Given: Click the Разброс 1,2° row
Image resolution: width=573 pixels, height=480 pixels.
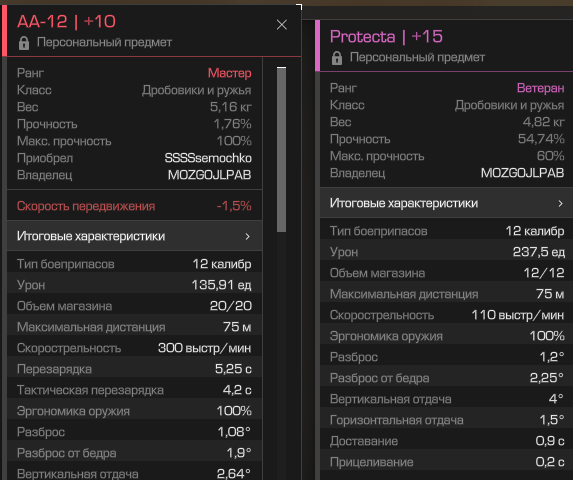Looking at the screenshot, I should tap(447, 357).
